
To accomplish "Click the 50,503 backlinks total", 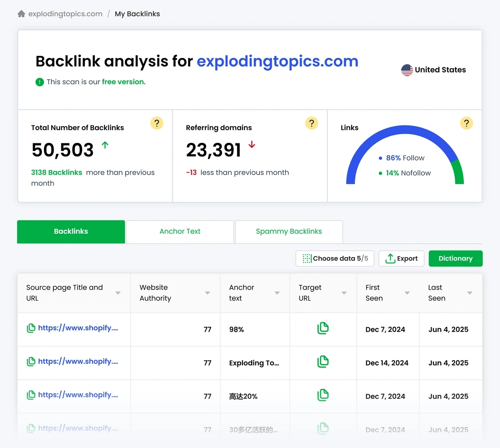I will 63,150.
